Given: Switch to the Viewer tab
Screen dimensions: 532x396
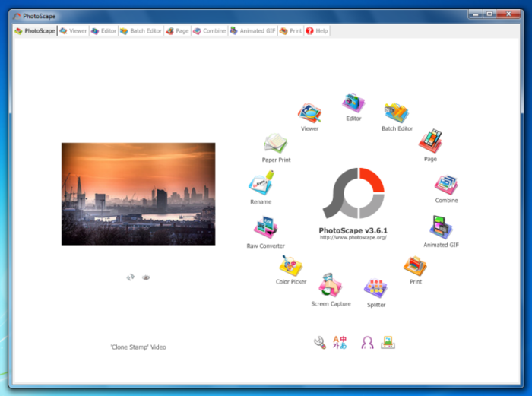Looking at the screenshot, I should pyautogui.click(x=73, y=31).
